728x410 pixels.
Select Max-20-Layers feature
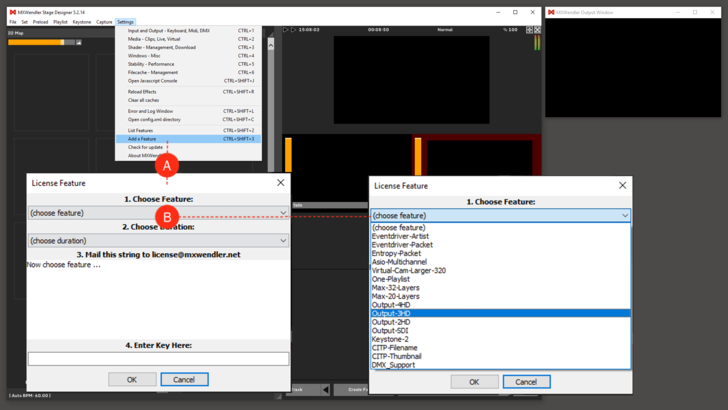pos(500,296)
